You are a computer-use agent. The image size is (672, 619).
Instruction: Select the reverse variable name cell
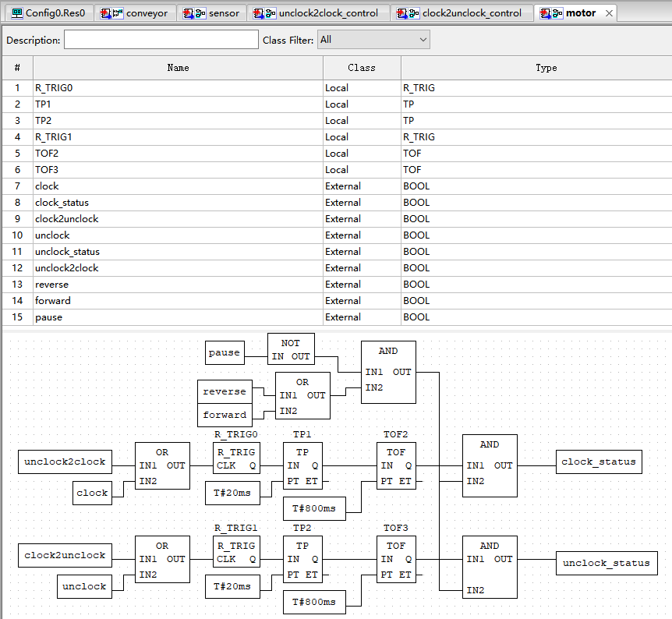(178, 285)
